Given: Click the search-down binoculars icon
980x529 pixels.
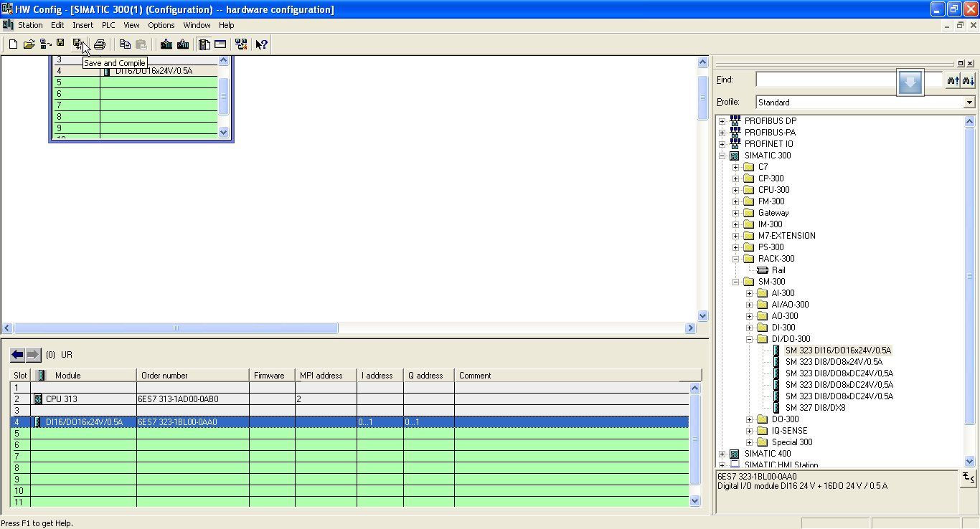Looking at the screenshot, I should pyautogui.click(x=969, y=81).
